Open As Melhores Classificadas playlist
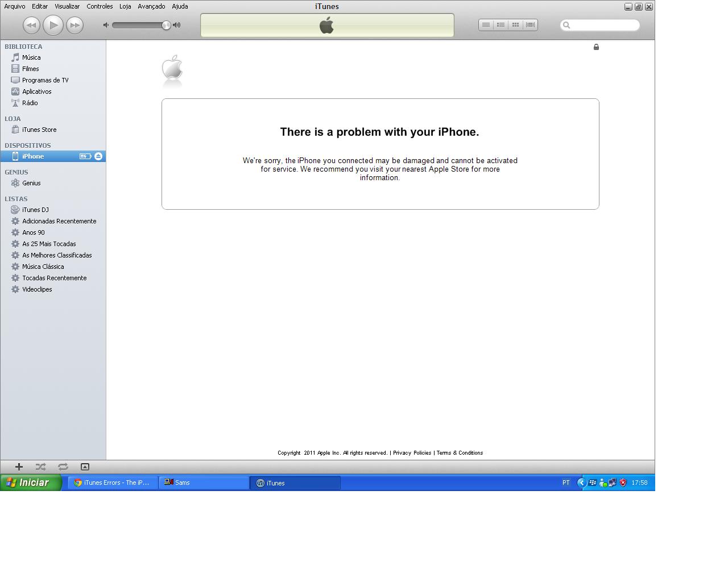This screenshot has height=582, width=728. (x=53, y=255)
